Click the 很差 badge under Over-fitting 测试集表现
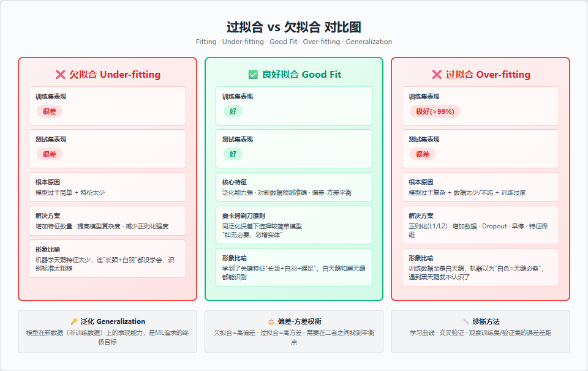588x371 pixels. [x=423, y=154]
